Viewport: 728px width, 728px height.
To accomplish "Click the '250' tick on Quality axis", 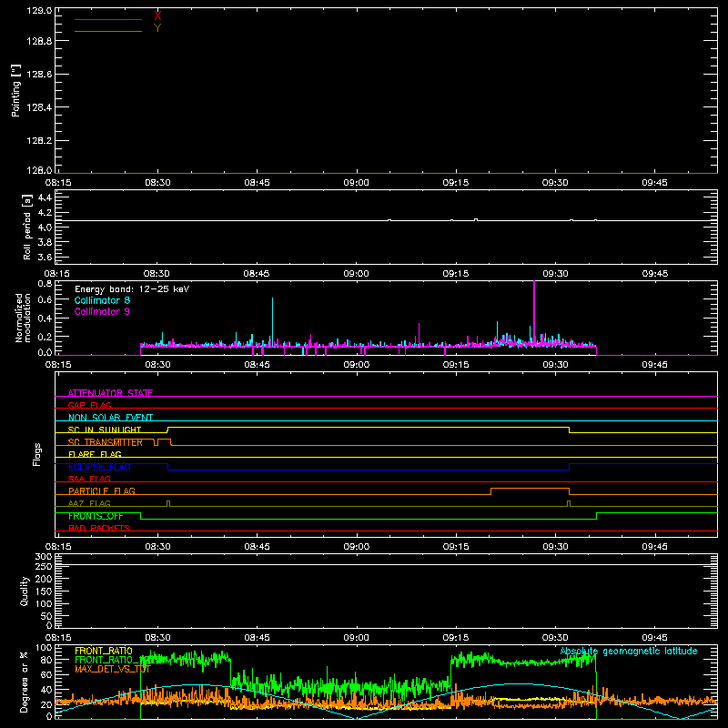I will (43, 566).
